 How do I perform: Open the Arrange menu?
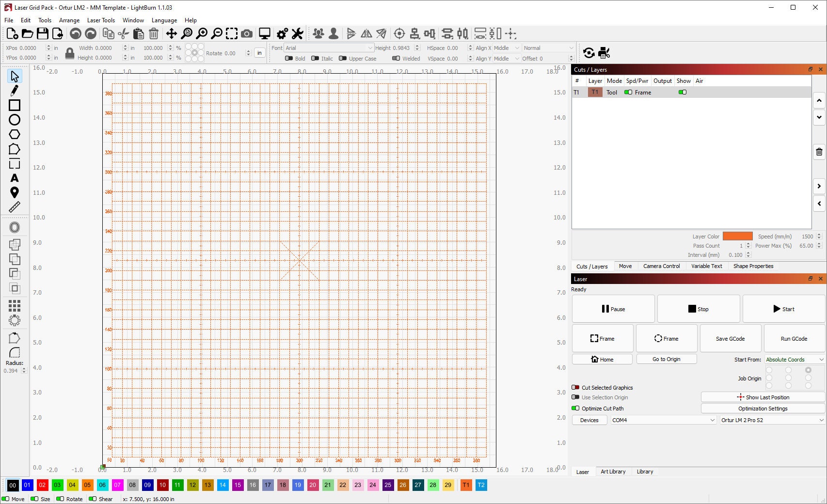(x=69, y=20)
